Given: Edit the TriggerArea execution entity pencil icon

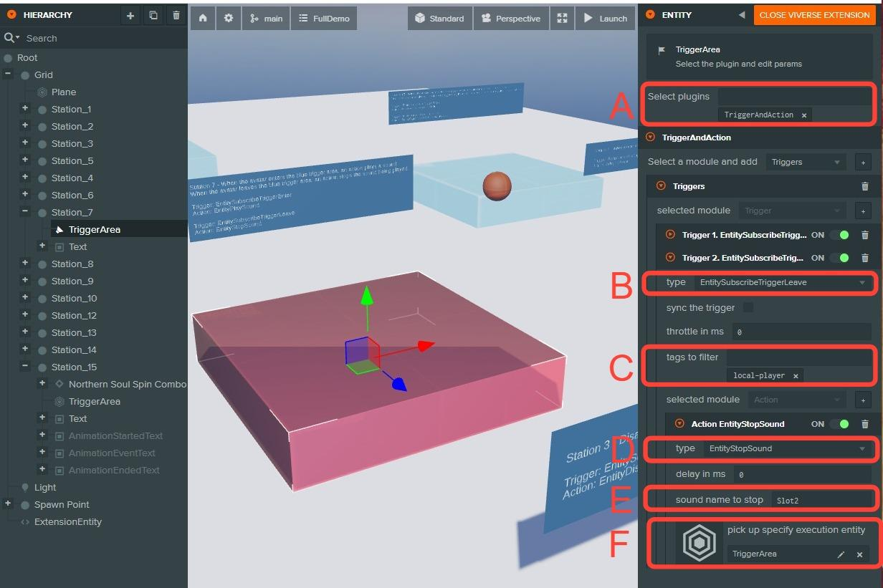Looking at the screenshot, I should [x=841, y=554].
